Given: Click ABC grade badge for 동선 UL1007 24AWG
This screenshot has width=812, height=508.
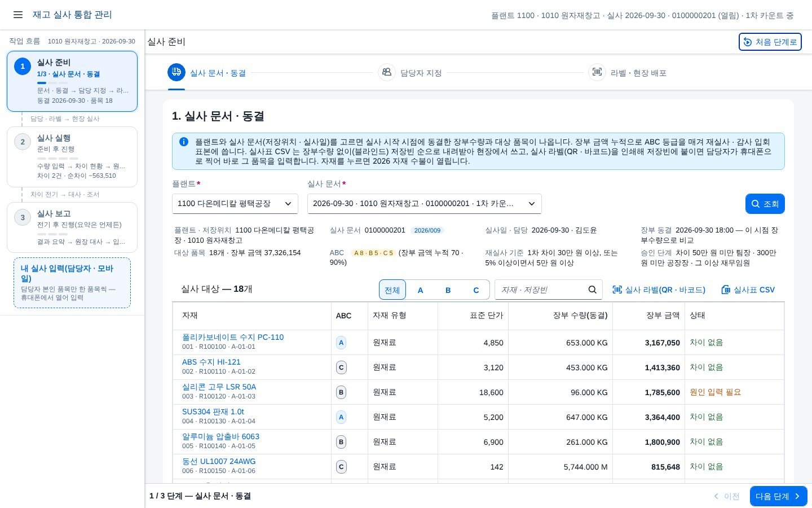Looking at the screenshot, I should click(x=341, y=467).
